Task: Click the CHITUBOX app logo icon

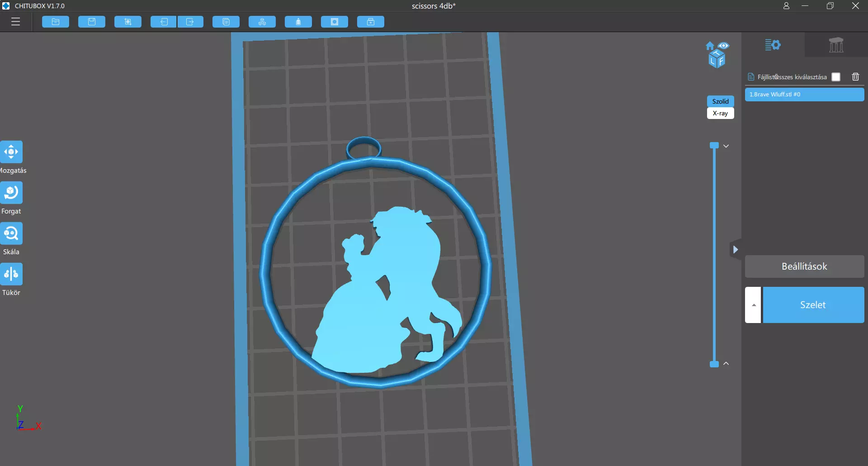Action: pyautogui.click(x=6, y=6)
